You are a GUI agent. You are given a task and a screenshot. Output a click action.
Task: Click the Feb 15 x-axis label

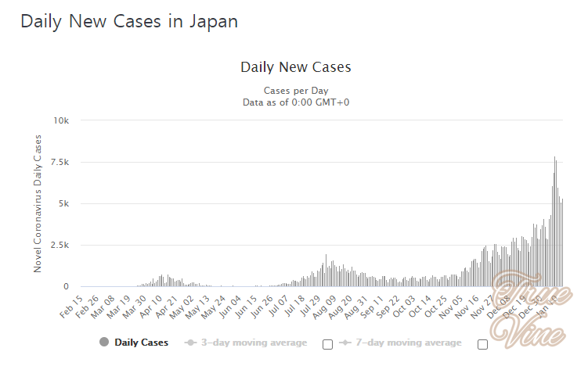click(x=71, y=307)
